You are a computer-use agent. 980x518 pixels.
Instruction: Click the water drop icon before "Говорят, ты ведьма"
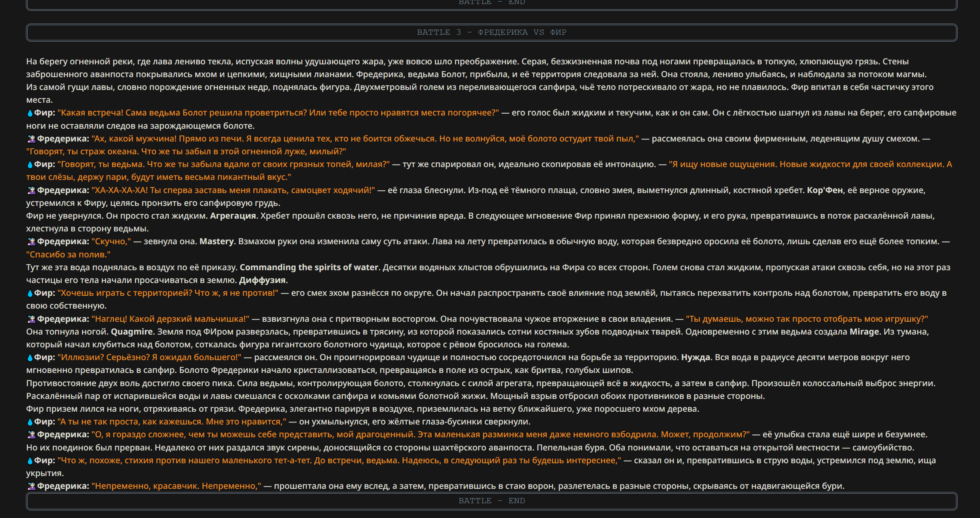coord(30,164)
